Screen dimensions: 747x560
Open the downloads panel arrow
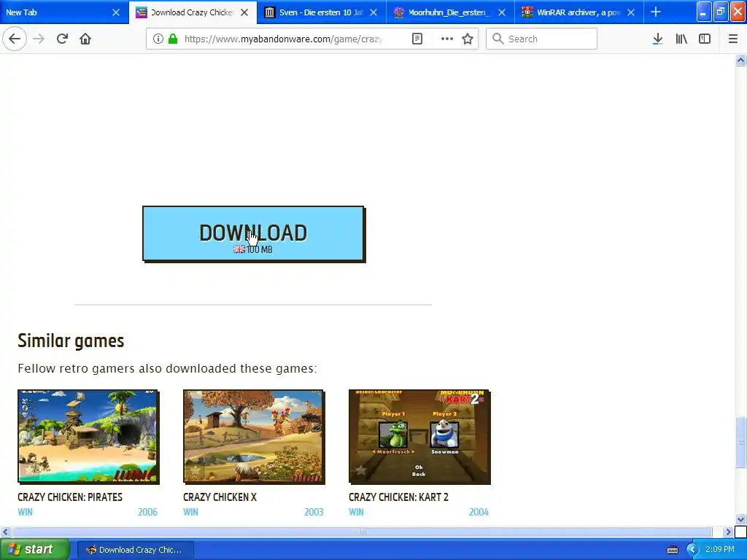click(x=657, y=39)
